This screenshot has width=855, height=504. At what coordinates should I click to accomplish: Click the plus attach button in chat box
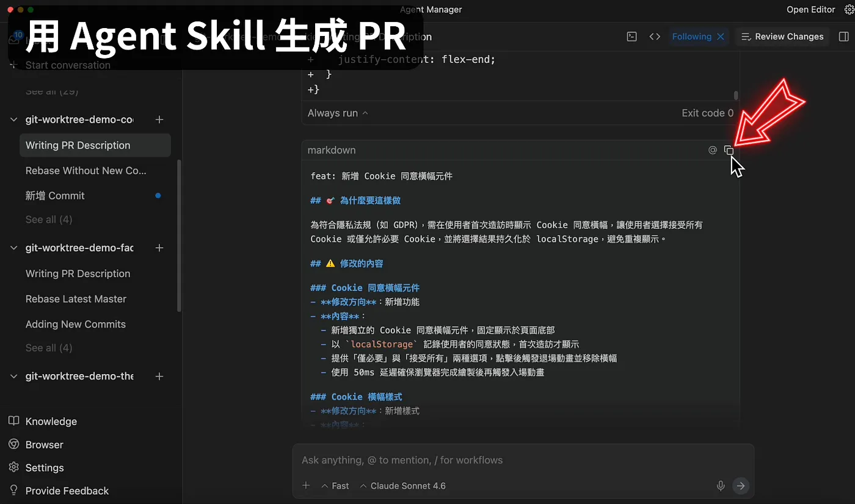306,486
